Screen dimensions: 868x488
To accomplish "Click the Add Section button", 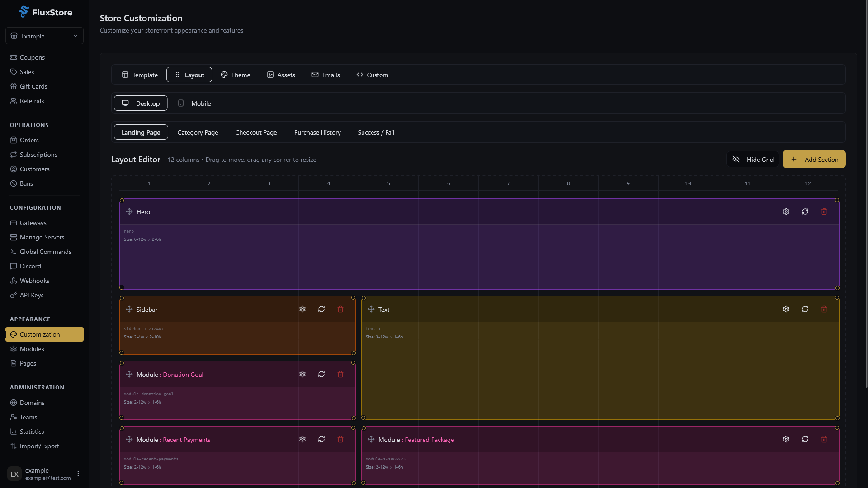I will 814,159.
